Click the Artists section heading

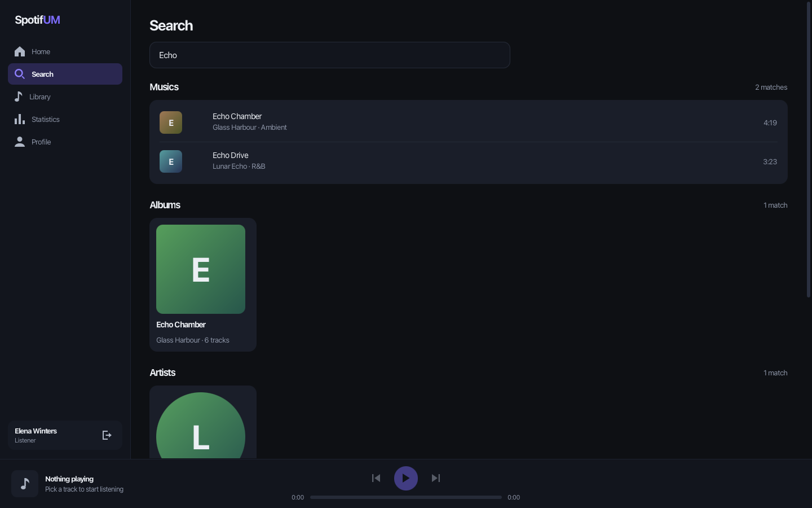click(x=162, y=373)
